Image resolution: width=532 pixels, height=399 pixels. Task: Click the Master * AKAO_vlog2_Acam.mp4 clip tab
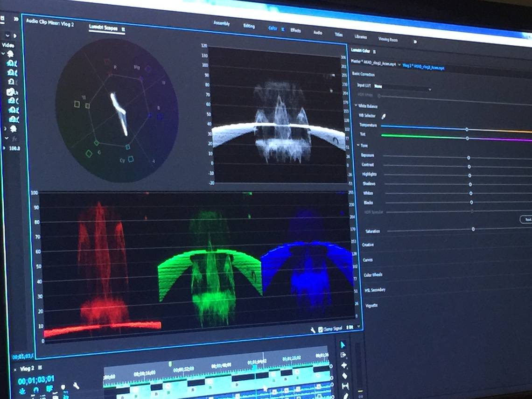[373, 63]
